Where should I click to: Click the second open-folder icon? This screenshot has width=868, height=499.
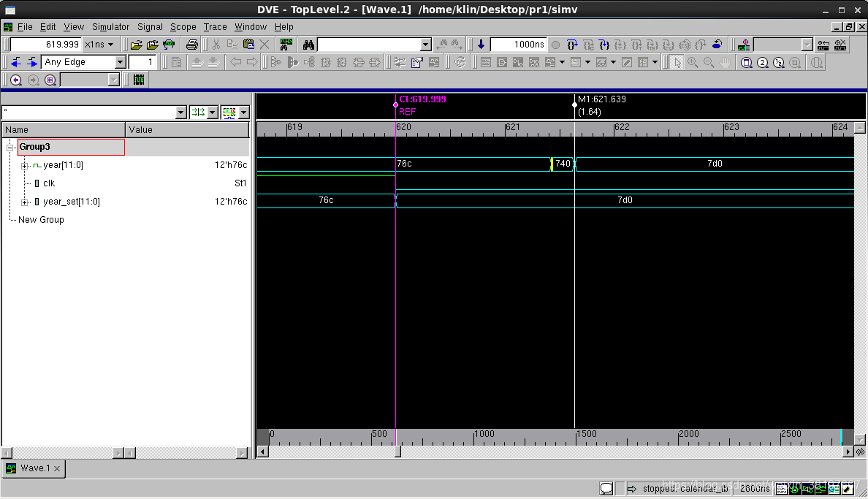pyautogui.click(x=152, y=45)
